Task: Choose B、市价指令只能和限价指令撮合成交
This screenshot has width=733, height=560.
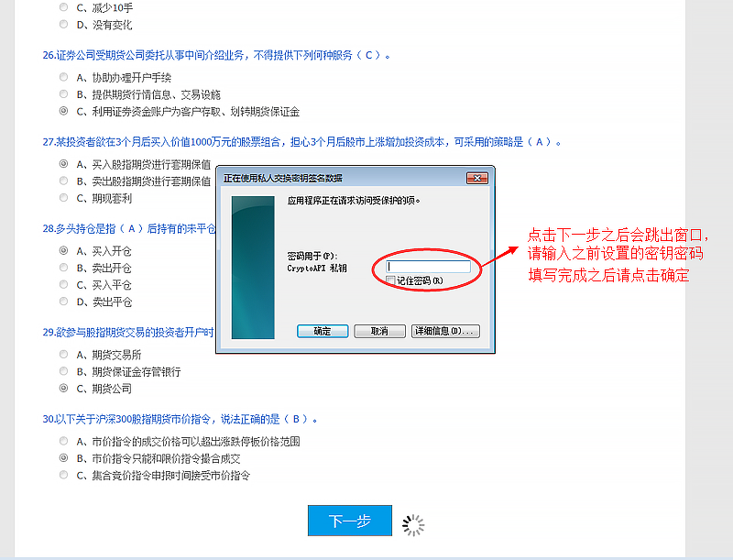Action: (63, 458)
